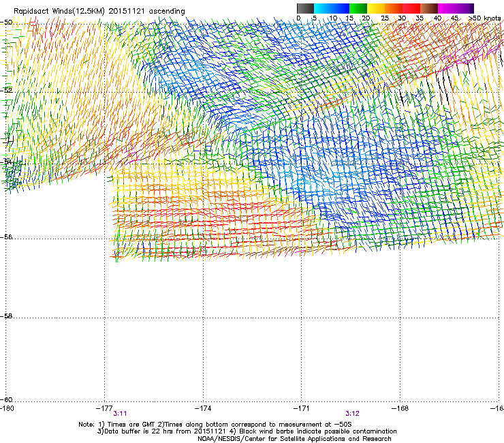Screen dimensions: 504x443
Task: Click the latitude label -54
Action: (x=6, y=162)
